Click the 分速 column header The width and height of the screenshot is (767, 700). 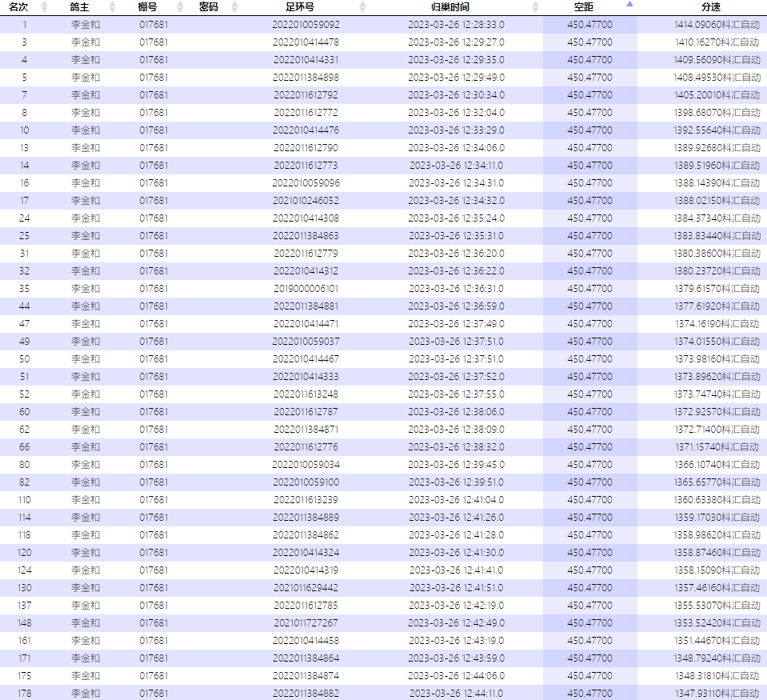[701, 7]
